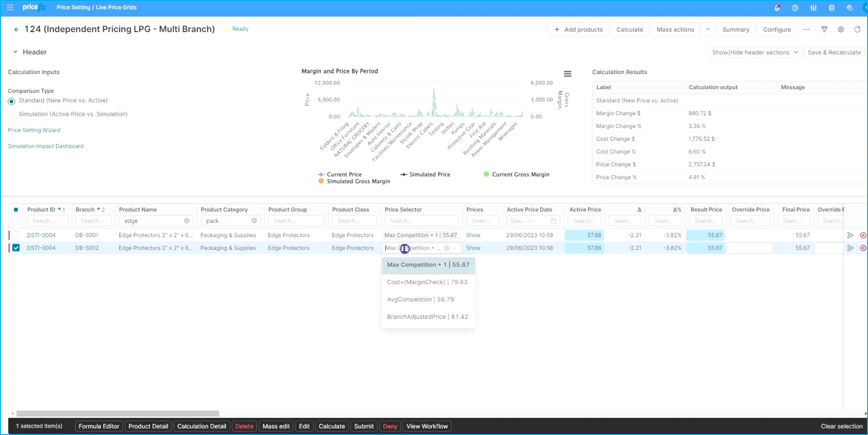
Task: Choose BranchAdjustedPrice | 81.42 option
Action: pos(427,317)
